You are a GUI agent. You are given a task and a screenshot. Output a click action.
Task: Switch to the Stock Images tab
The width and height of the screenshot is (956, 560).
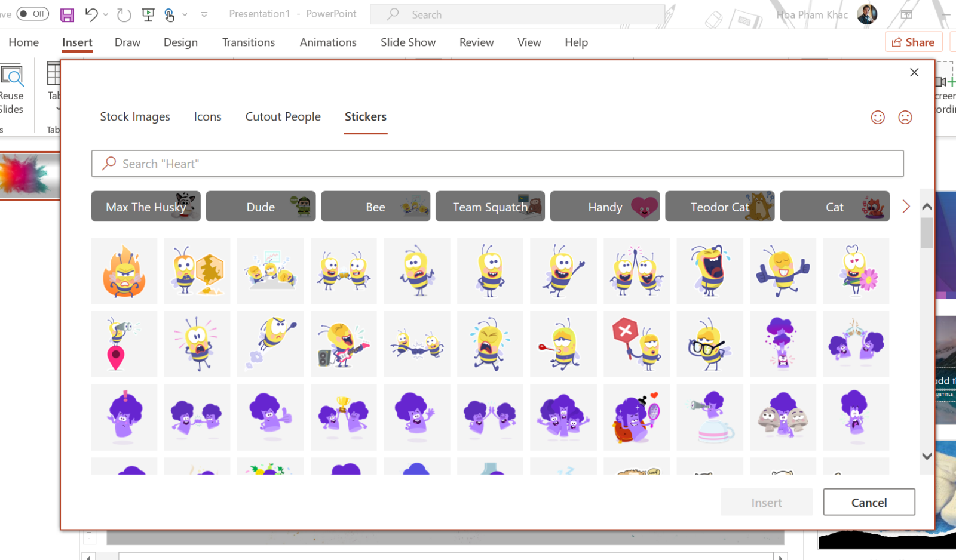click(135, 117)
